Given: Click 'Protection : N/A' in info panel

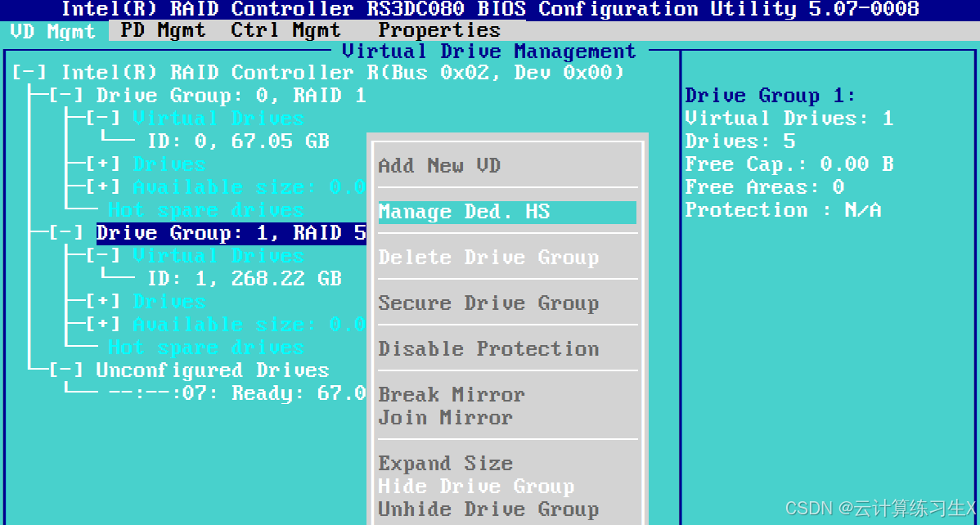Looking at the screenshot, I should point(783,211).
